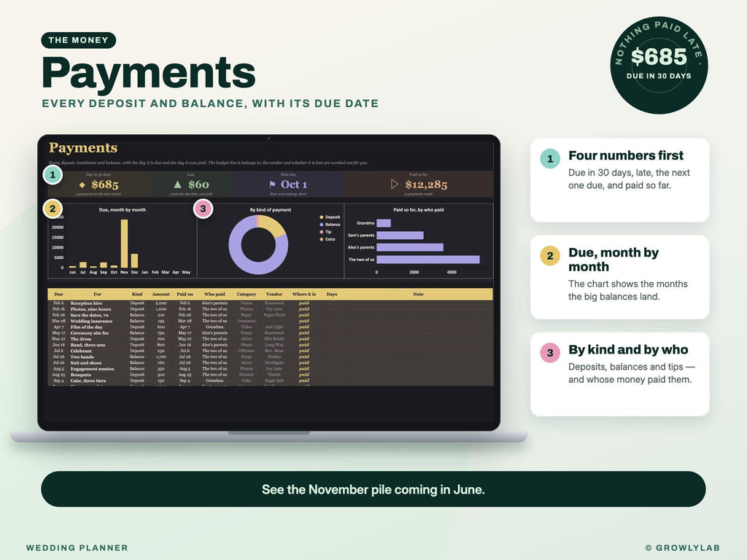Click the Celebrant cell

[81, 351]
